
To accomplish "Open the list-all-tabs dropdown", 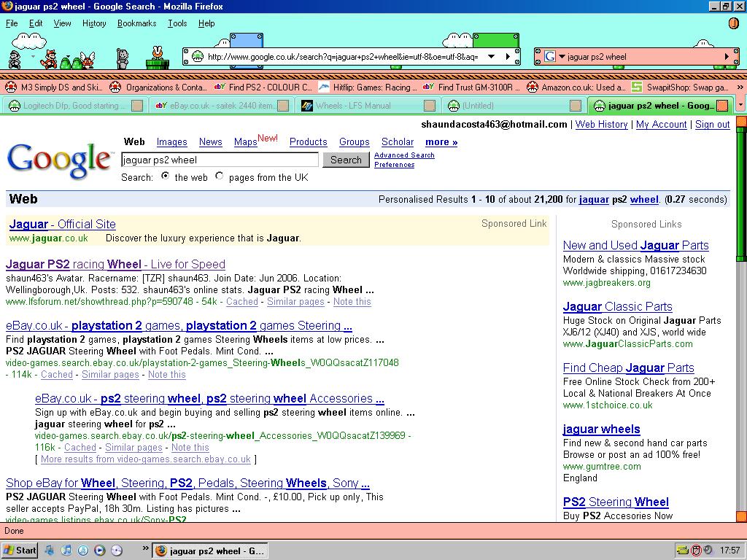I will point(740,105).
